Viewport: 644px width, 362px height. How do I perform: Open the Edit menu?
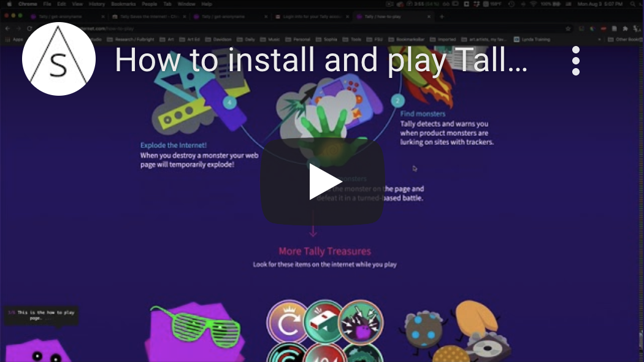point(61,4)
